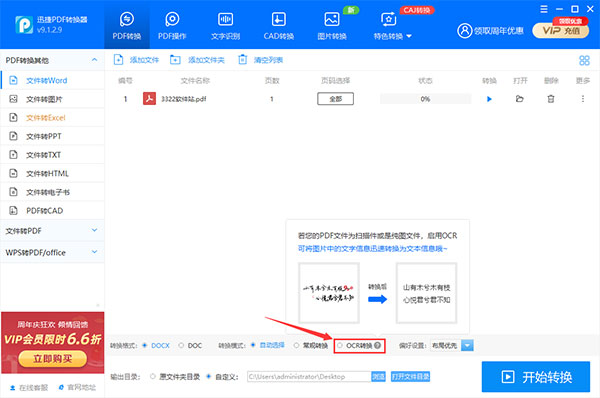Open the CAD转换 module icon
Viewport: 600px width, 398px height.
click(278, 19)
